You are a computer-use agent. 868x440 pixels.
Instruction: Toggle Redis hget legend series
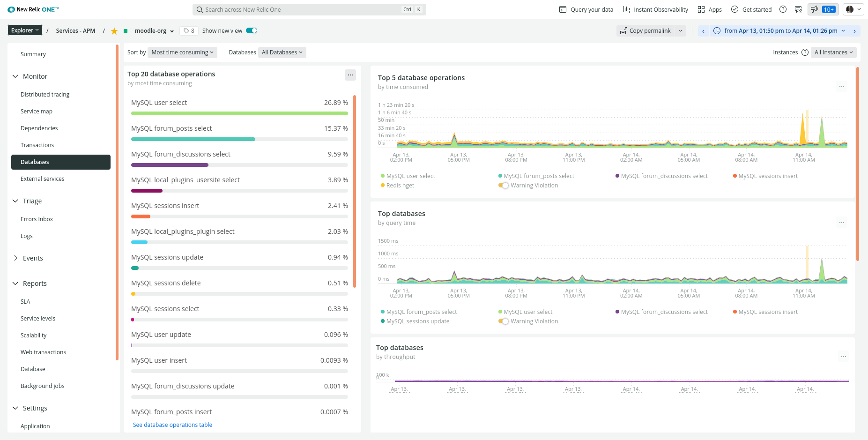point(398,186)
